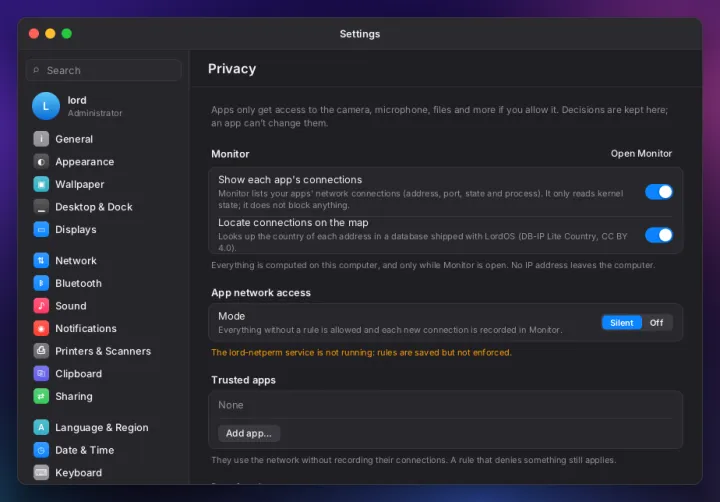
Task: Open the Sound music note icon
Action: point(41,305)
